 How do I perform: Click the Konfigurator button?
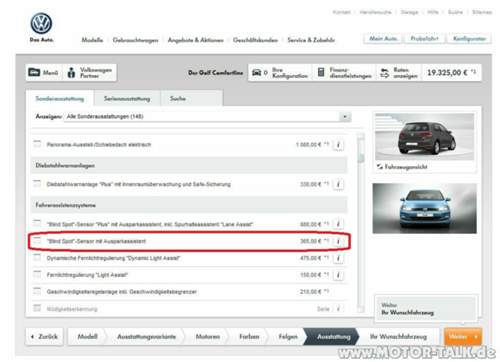[x=469, y=39]
